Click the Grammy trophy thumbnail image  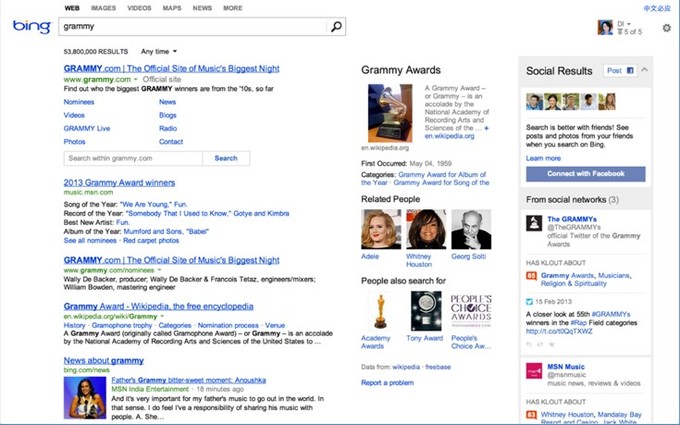[390, 113]
